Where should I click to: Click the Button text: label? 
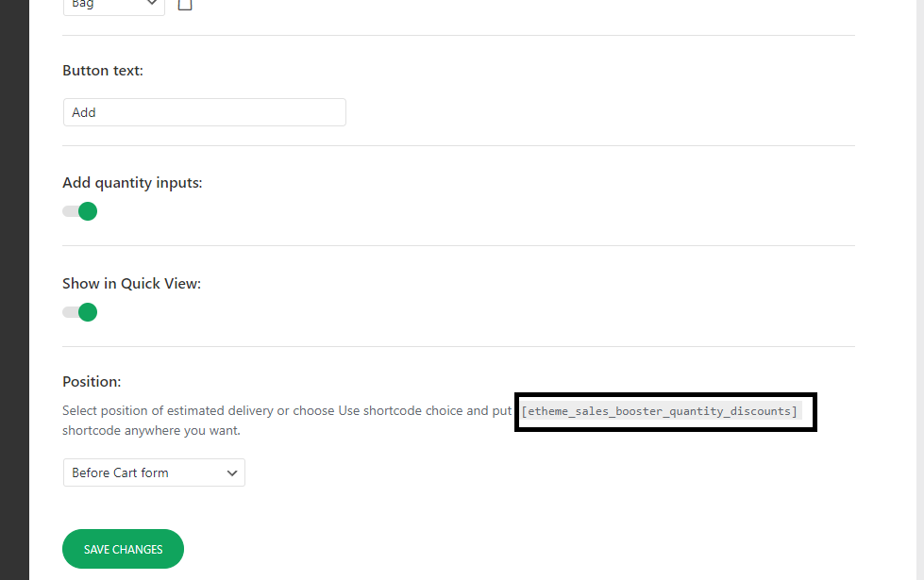click(x=103, y=71)
